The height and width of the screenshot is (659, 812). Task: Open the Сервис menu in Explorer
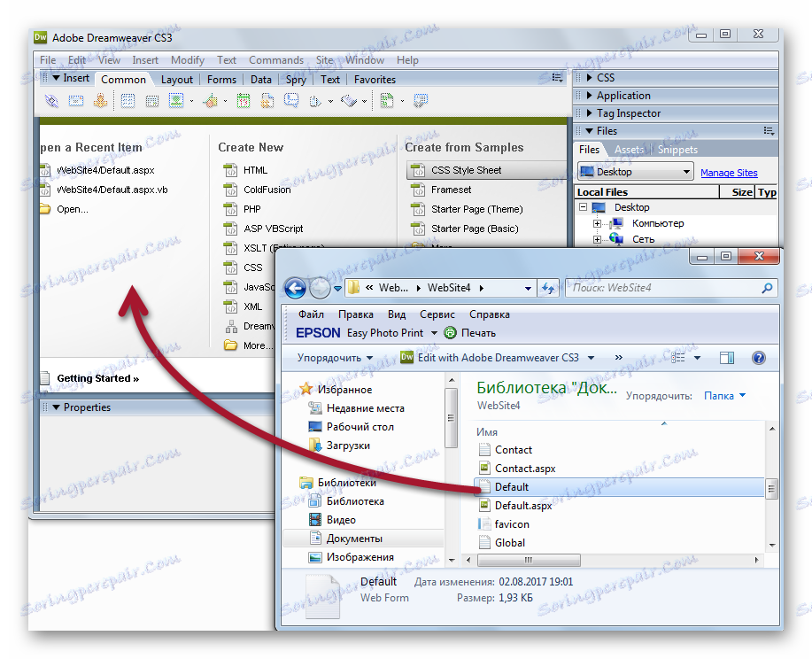coord(437,314)
